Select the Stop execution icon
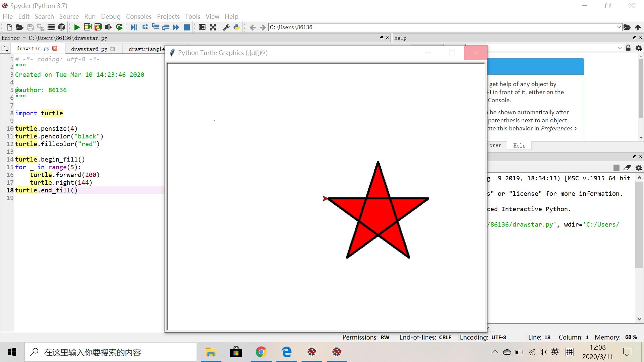The width and height of the screenshot is (644, 362). pos(187,27)
